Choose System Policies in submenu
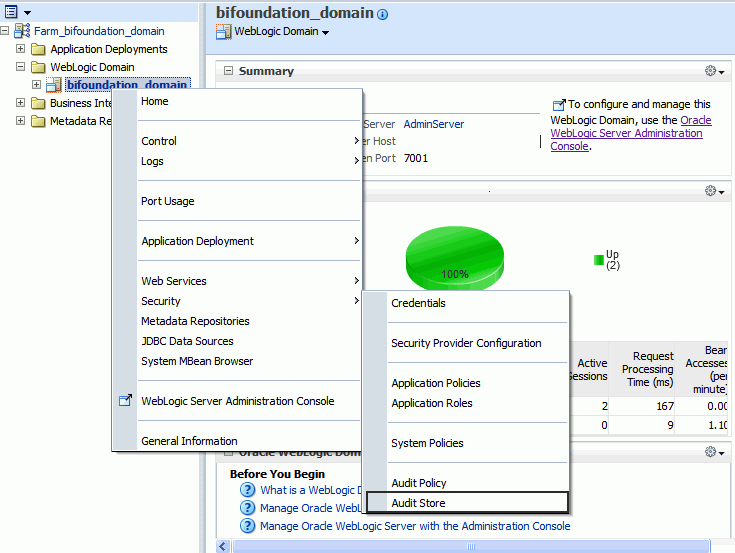735x553 pixels. pyautogui.click(x=428, y=443)
